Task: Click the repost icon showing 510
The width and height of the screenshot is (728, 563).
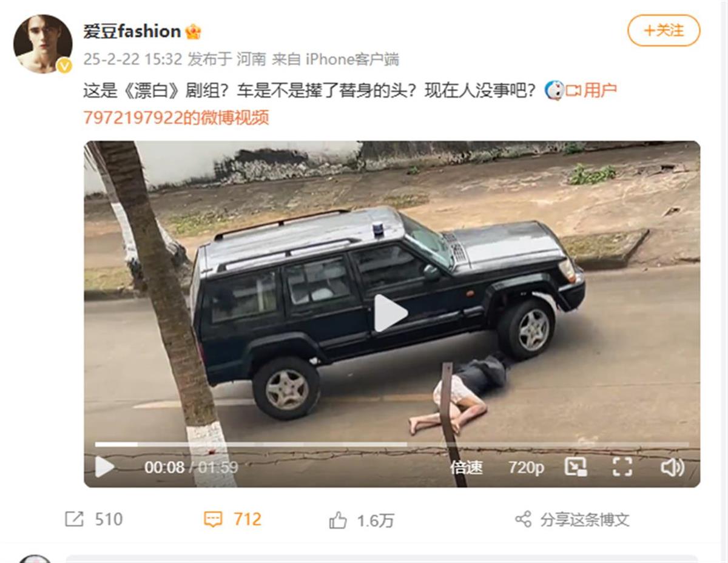Action: 74,519
